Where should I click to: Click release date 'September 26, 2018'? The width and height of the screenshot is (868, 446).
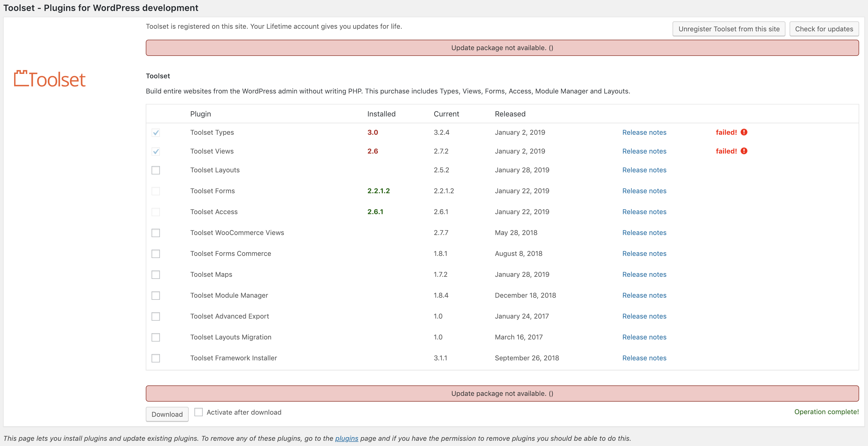527,358
